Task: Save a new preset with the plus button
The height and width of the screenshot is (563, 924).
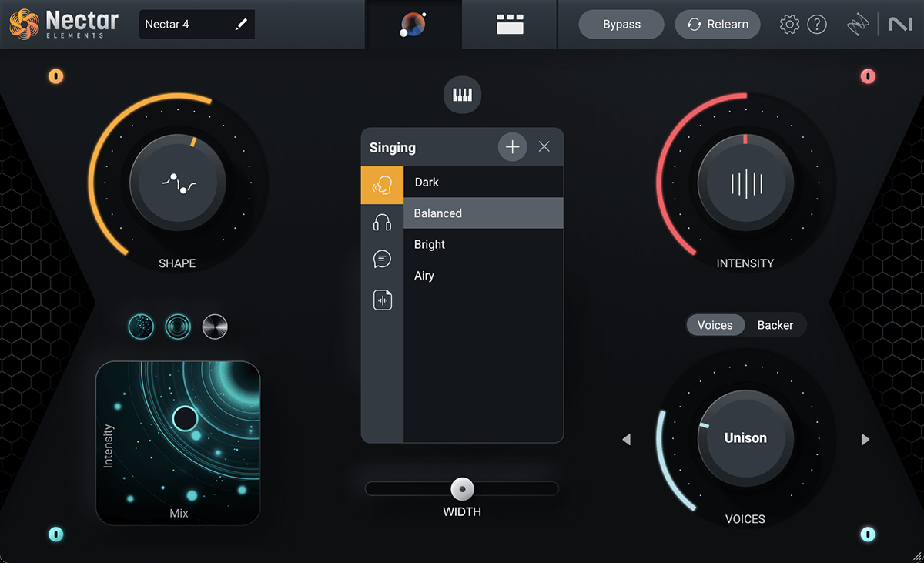Action: [512, 146]
